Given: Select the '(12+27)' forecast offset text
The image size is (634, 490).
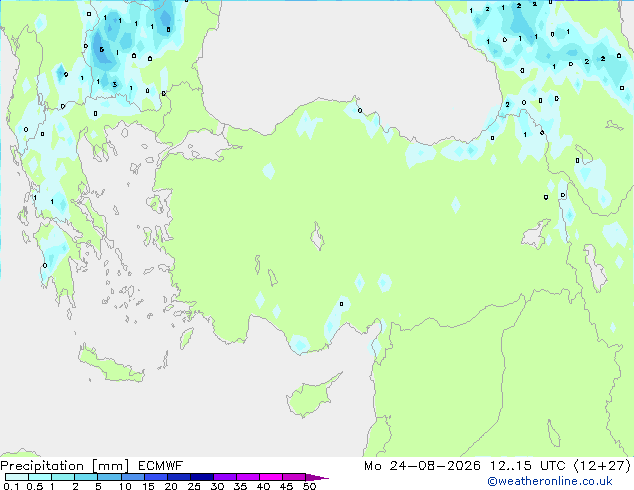Looking at the screenshot, I should (602, 466).
